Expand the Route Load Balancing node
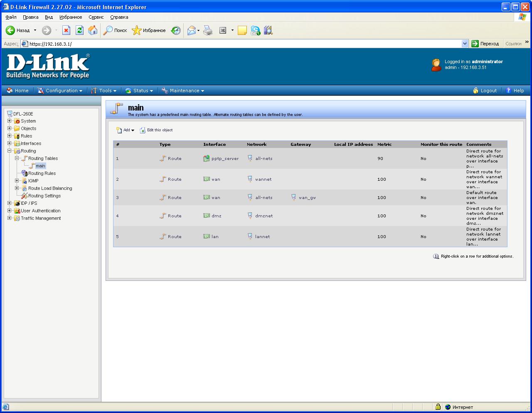This screenshot has width=532, height=413. (17, 188)
